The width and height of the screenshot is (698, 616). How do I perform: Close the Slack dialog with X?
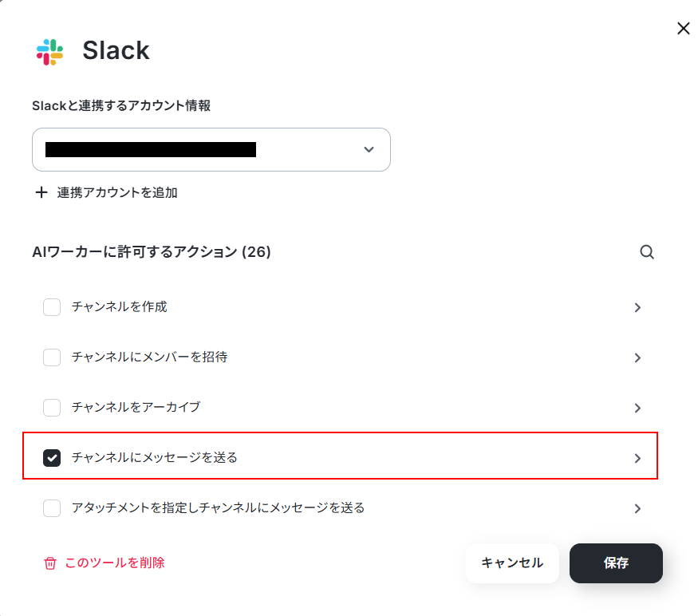684,29
